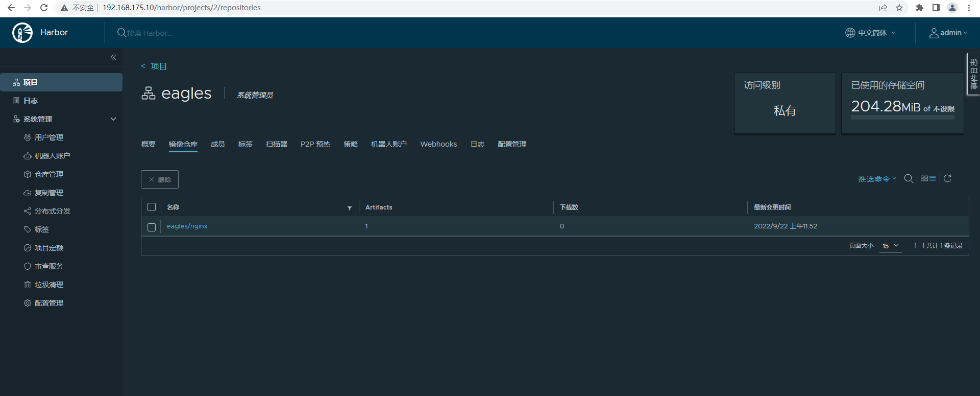Click the eagles project icon
Viewport: 980px width, 396px height.
tap(148, 93)
